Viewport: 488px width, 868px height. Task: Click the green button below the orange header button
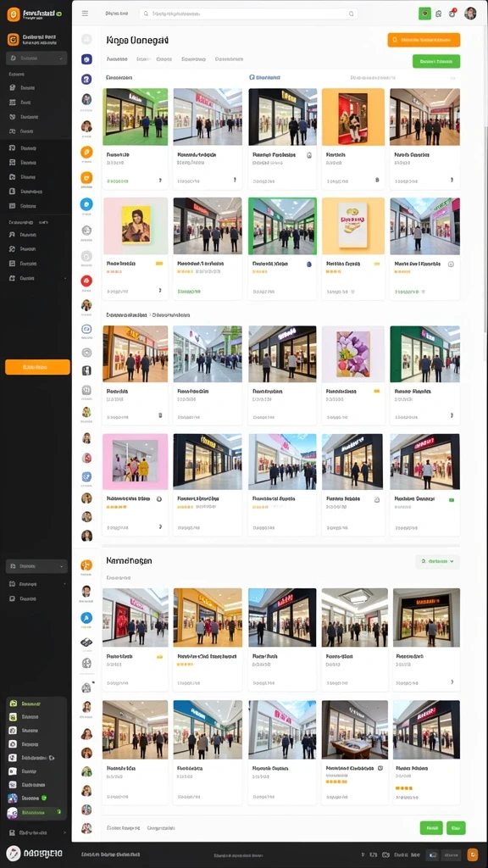pos(436,61)
